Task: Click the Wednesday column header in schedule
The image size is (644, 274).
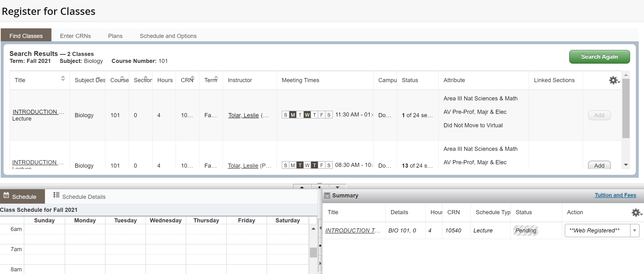Action: pyautogui.click(x=165, y=220)
